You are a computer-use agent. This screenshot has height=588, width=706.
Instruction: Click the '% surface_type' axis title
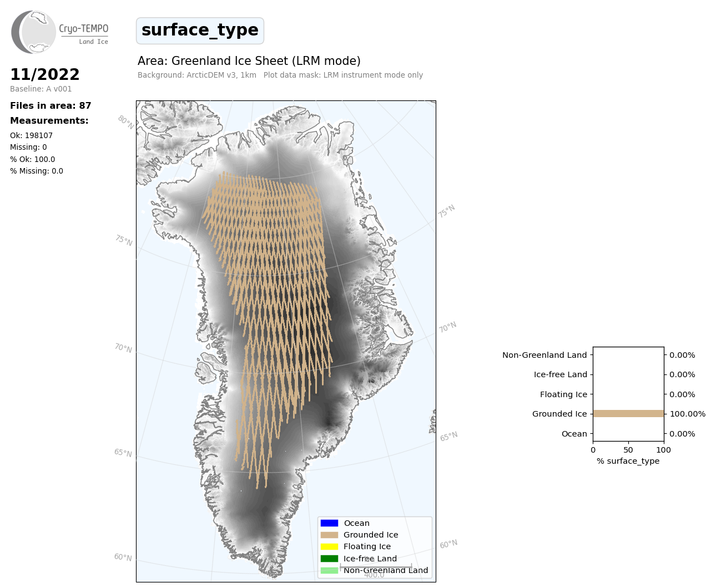[628, 461]
